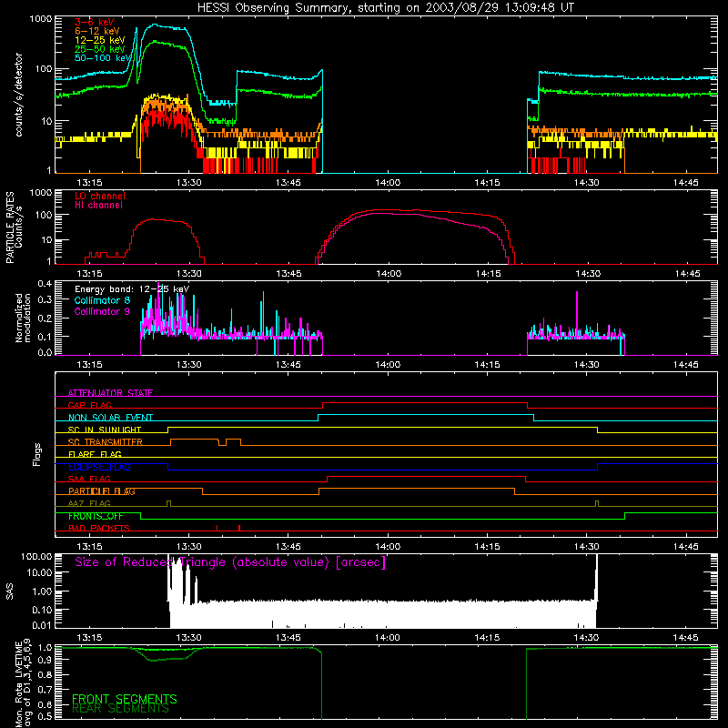
Task: Click 14:45 time tick below SAS panel
Action: pos(685,638)
